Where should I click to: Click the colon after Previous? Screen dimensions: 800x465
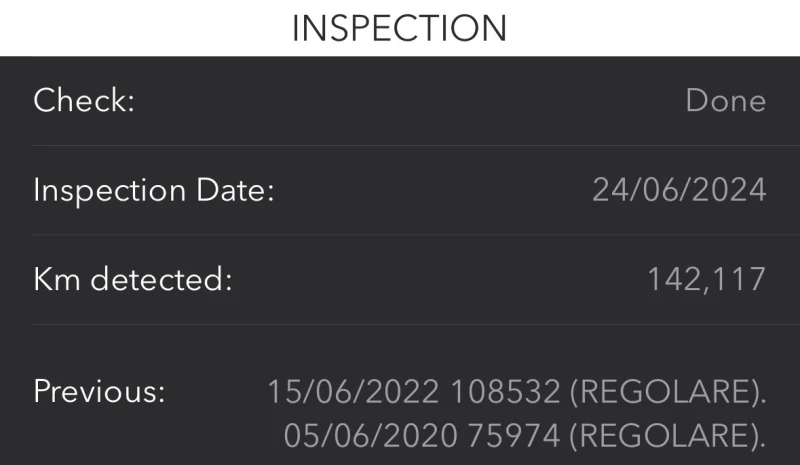point(160,393)
